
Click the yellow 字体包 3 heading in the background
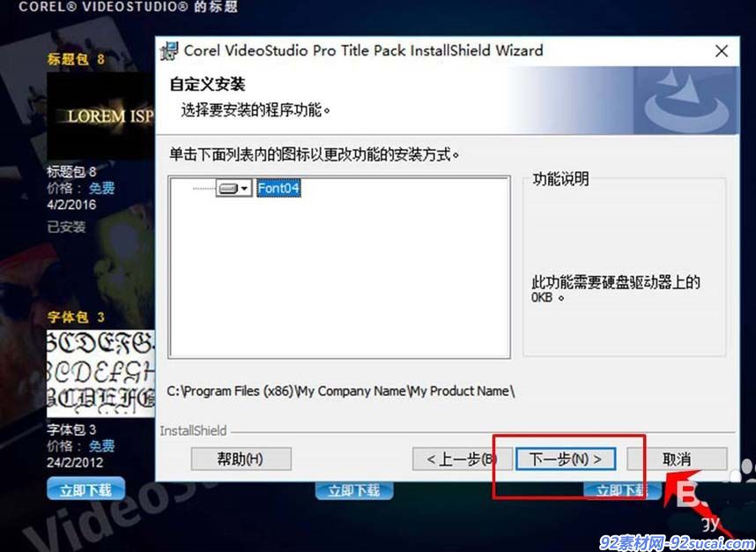(x=76, y=317)
